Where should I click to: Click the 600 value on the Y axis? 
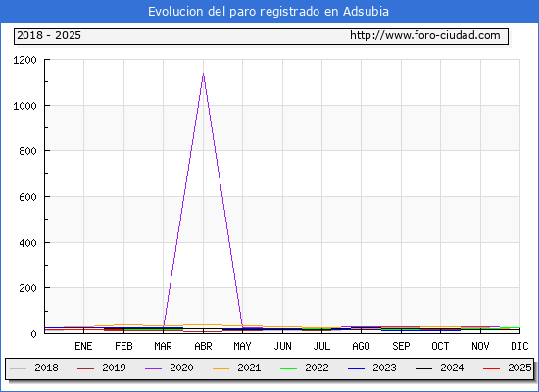(x=27, y=197)
